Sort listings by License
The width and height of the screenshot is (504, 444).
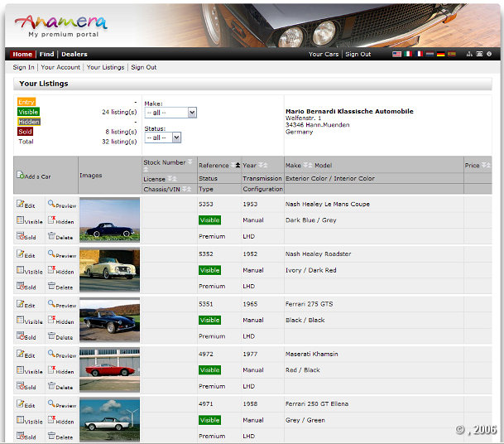point(172,179)
